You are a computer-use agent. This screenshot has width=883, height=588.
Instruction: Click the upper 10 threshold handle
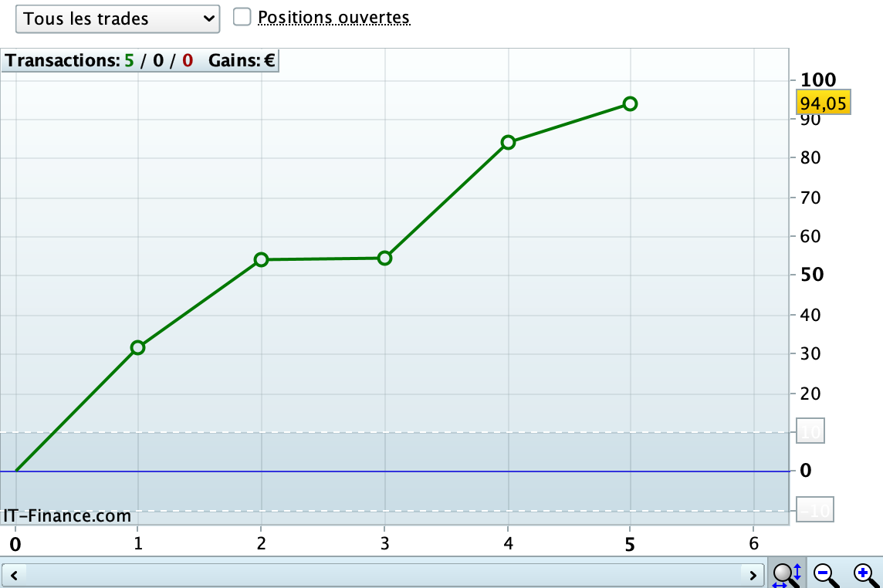810,431
